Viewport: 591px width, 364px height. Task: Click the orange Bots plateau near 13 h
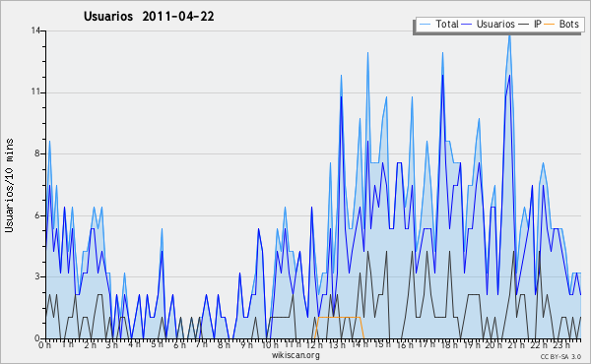[x=339, y=318]
